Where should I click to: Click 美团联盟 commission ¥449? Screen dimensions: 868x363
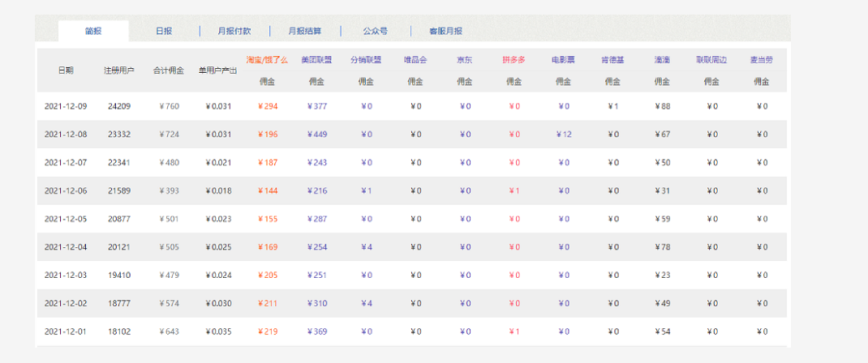pos(316,135)
